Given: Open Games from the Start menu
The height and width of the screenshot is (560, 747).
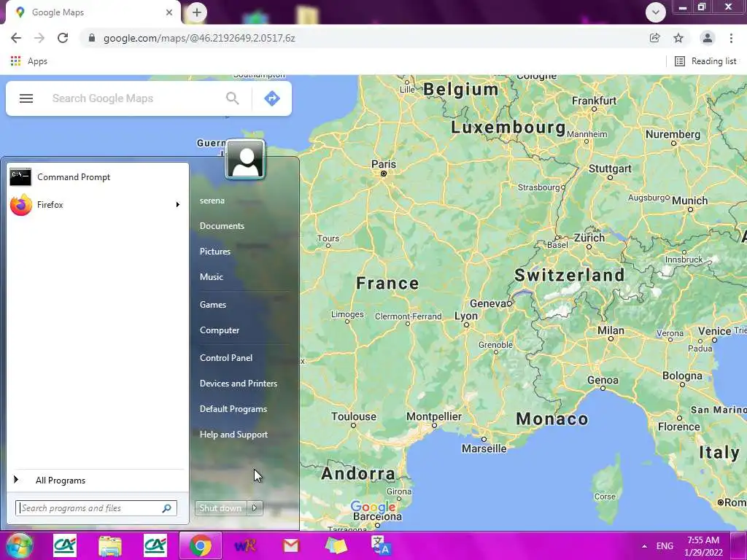Looking at the screenshot, I should tap(213, 305).
